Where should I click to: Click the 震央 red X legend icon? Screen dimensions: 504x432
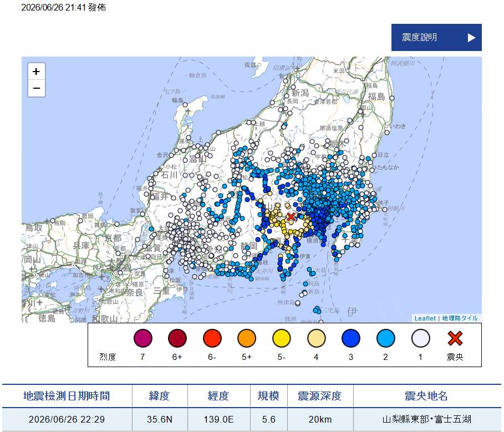455,338
